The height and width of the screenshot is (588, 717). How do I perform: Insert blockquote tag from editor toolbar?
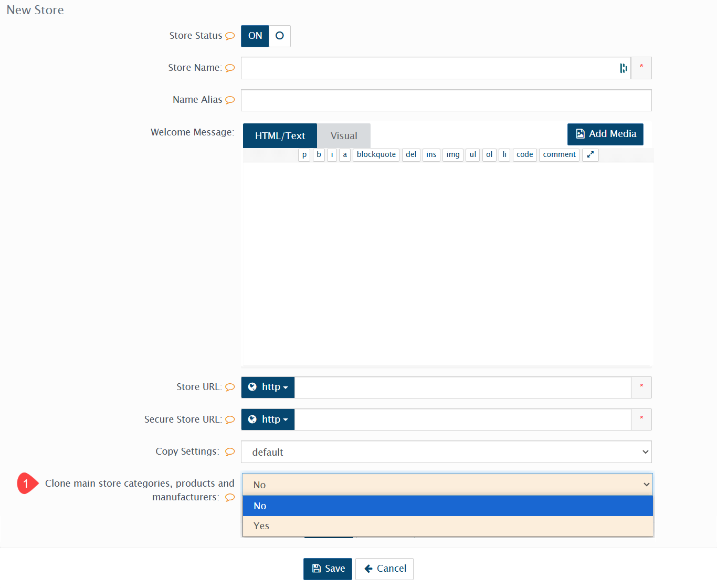tap(376, 155)
